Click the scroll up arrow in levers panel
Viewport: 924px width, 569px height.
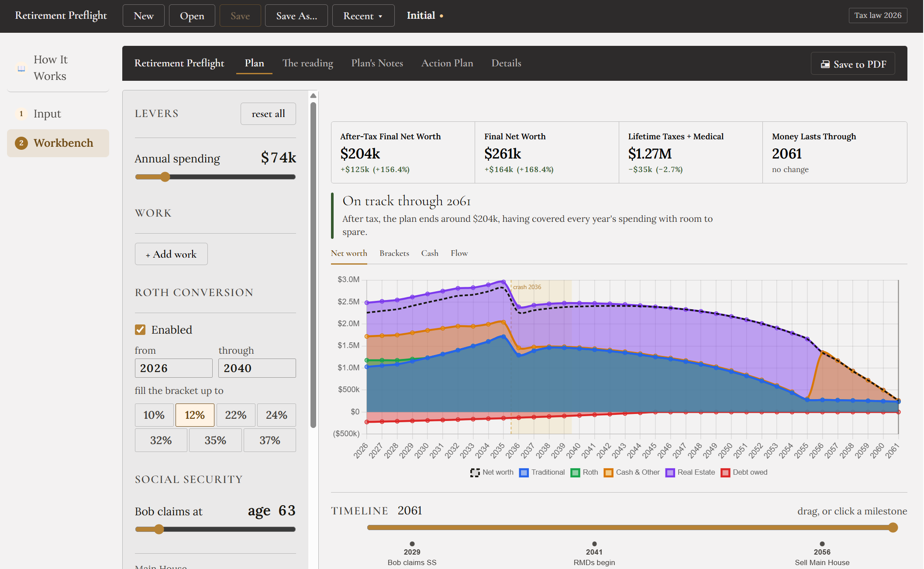pos(313,96)
